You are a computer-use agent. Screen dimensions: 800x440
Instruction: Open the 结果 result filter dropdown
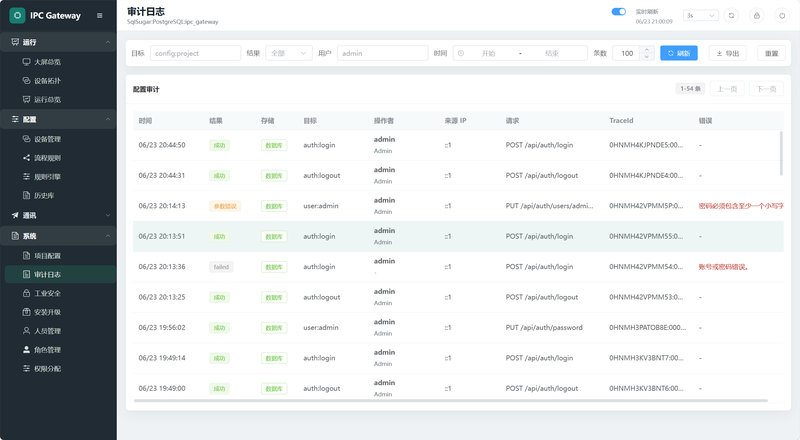(289, 53)
